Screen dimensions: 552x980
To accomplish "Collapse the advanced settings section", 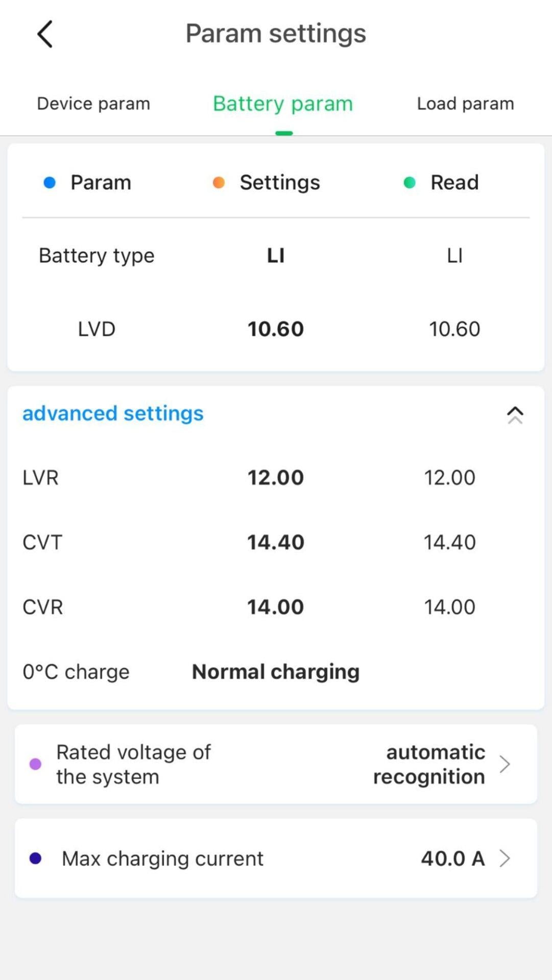I will [515, 414].
